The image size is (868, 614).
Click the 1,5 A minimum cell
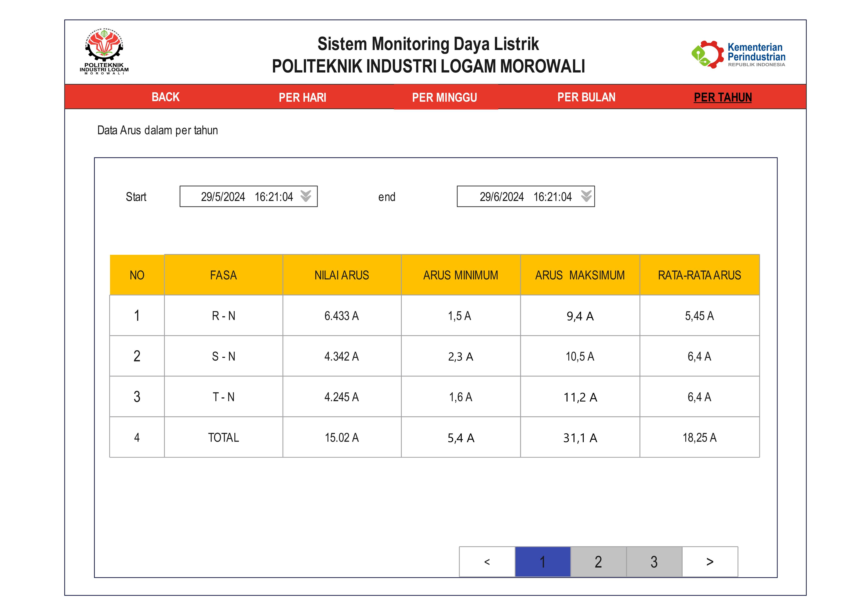click(461, 315)
